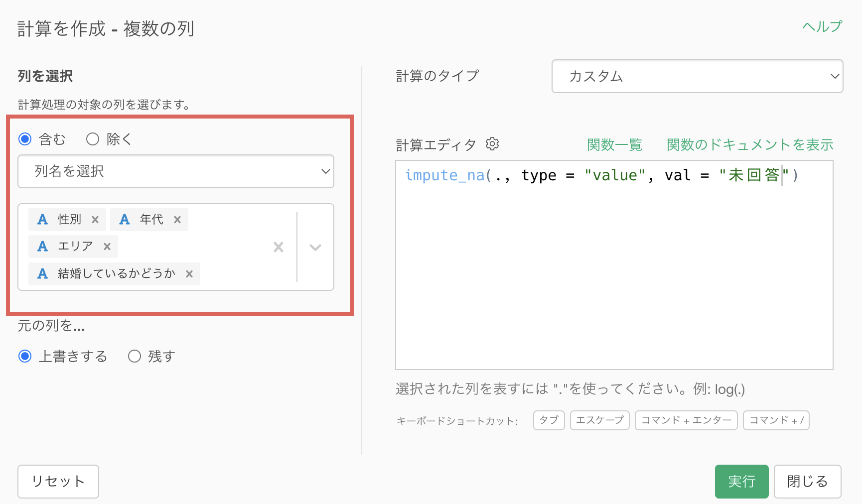Open calculation editor settings gear icon
The width and height of the screenshot is (862, 504).
click(x=492, y=144)
